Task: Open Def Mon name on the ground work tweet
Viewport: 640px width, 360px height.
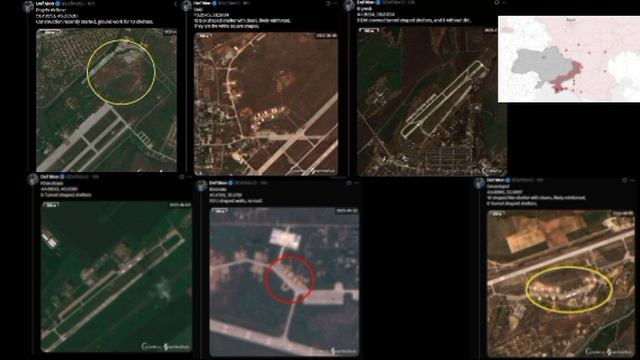Action: click(45, 4)
